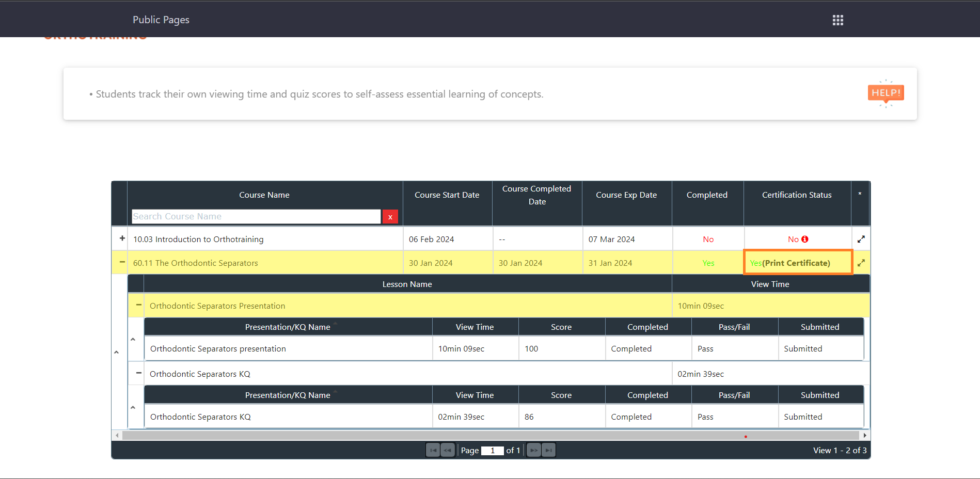The height and width of the screenshot is (479, 980).
Task: Go to first page pagination icon
Action: coord(433,450)
